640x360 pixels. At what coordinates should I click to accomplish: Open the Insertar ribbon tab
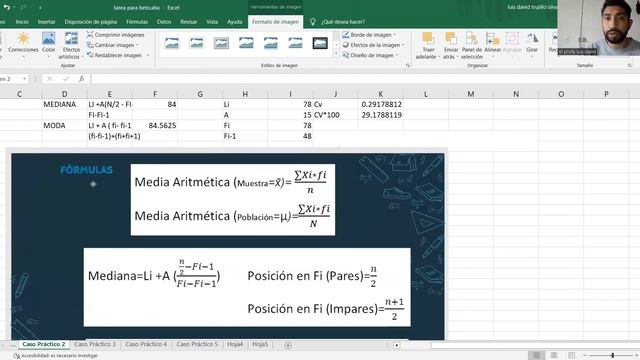[47, 22]
